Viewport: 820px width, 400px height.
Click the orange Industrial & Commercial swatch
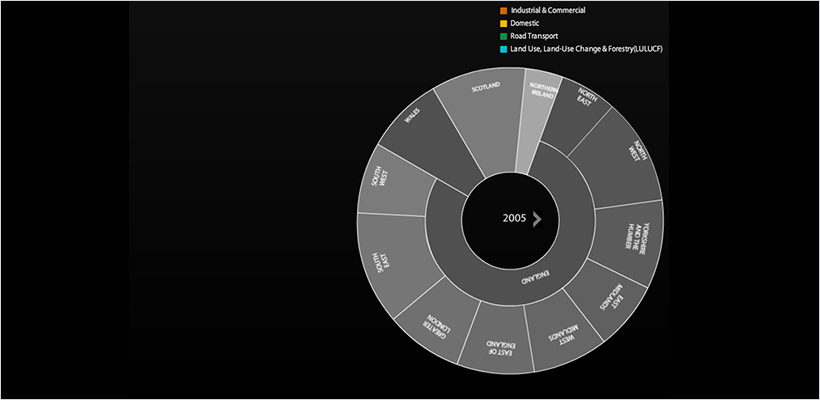pyautogui.click(x=504, y=10)
